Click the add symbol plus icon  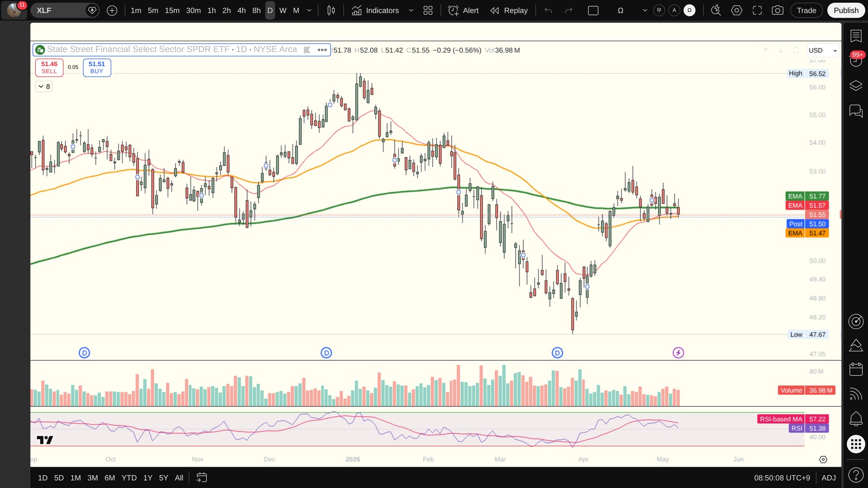click(x=112, y=10)
